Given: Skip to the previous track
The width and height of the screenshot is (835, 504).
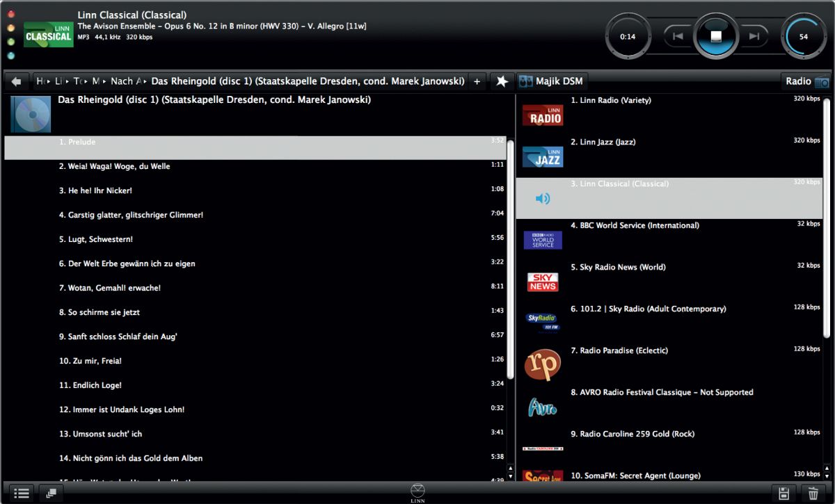Looking at the screenshot, I should [x=678, y=36].
